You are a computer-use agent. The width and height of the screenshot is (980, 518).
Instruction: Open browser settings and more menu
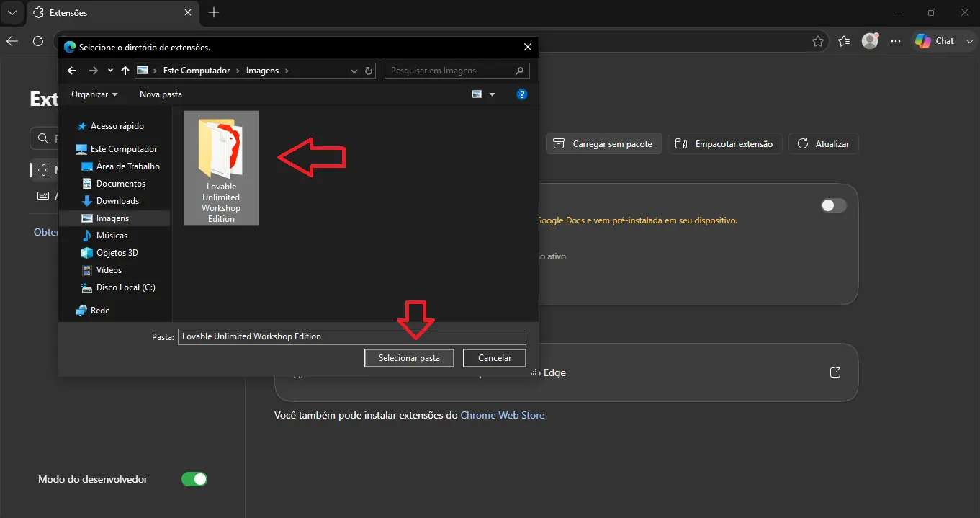click(896, 41)
